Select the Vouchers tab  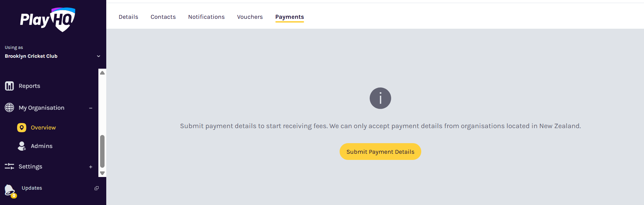(250, 17)
